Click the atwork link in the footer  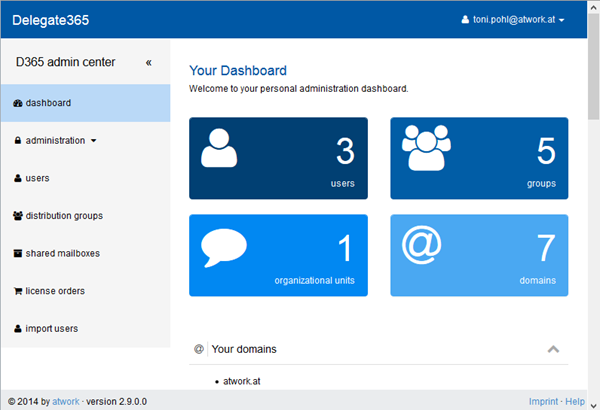click(65, 402)
